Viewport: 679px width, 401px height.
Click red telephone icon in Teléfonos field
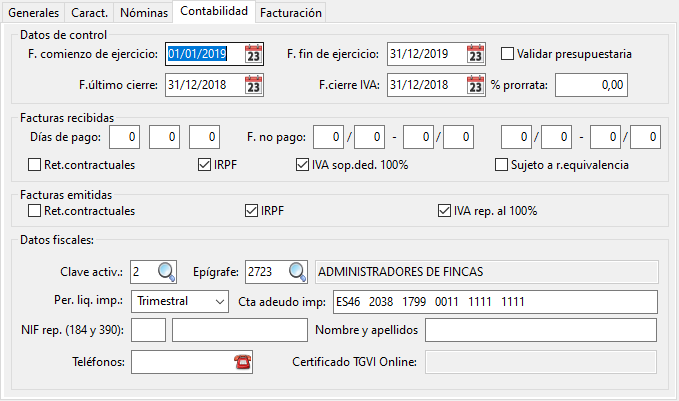point(242,362)
